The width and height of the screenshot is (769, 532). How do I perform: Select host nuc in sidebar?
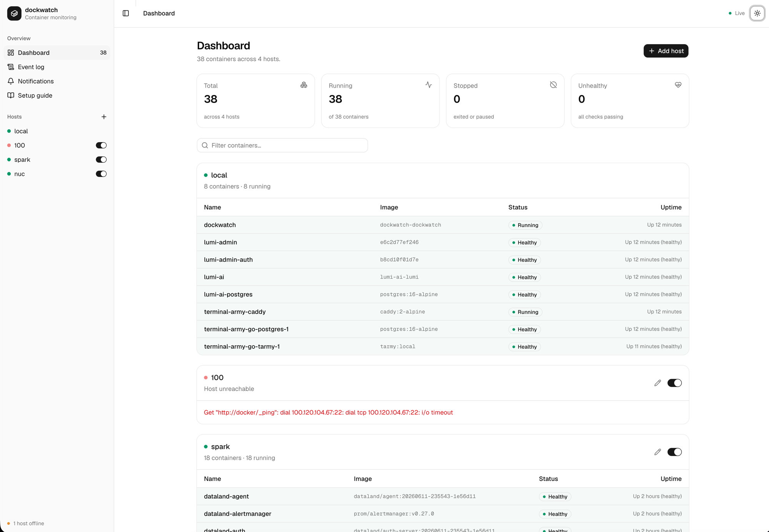20,174
